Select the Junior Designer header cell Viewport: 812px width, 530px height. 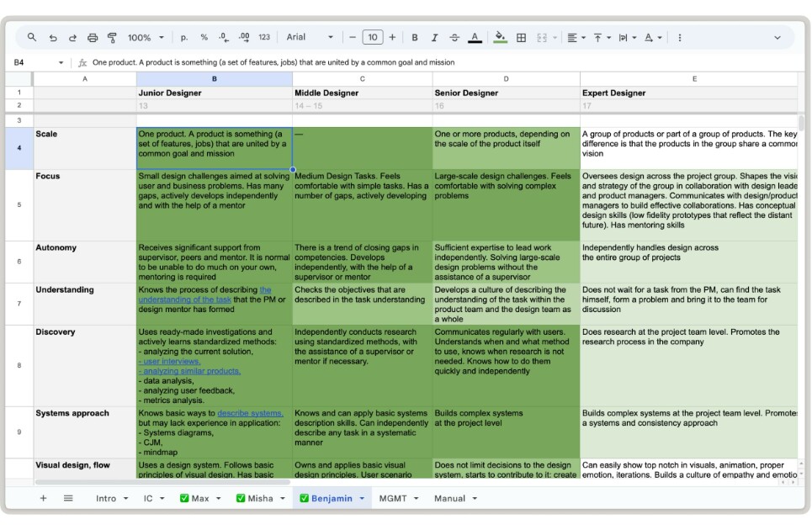click(x=215, y=93)
